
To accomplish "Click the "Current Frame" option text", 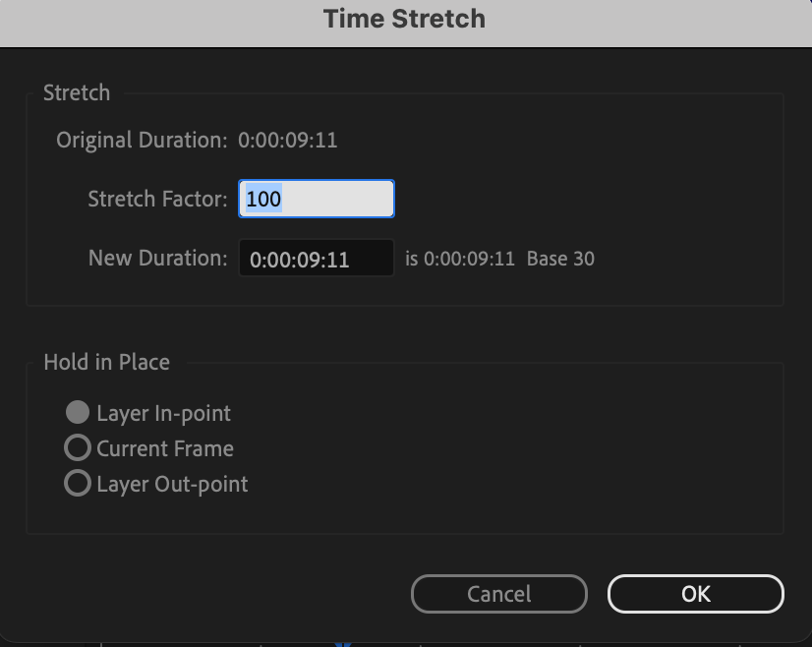I will pos(165,448).
